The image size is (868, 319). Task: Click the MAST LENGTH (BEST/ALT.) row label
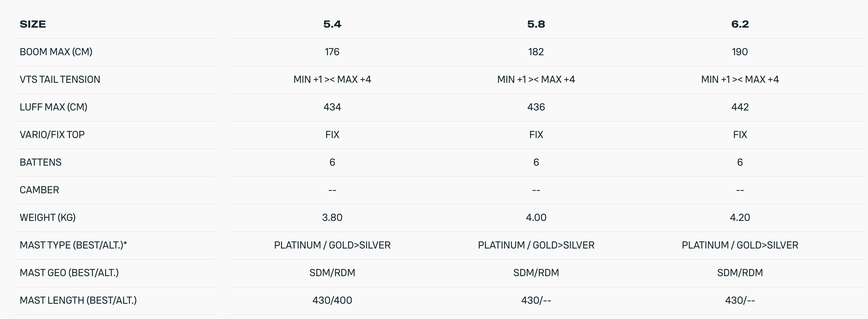tap(78, 300)
